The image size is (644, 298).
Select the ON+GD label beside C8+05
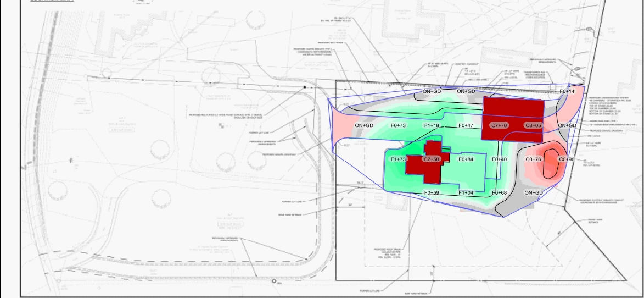(x=567, y=125)
